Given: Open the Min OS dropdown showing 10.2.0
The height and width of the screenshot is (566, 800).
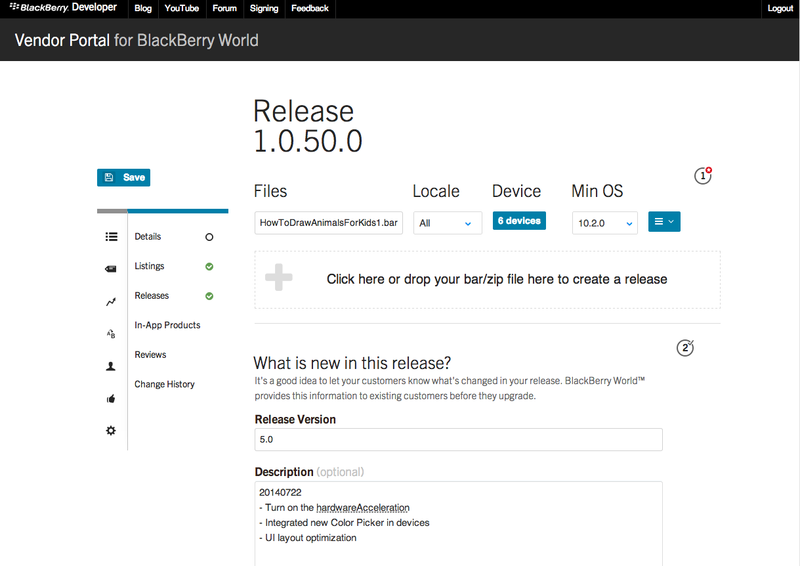Looking at the screenshot, I should click(x=605, y=223).
